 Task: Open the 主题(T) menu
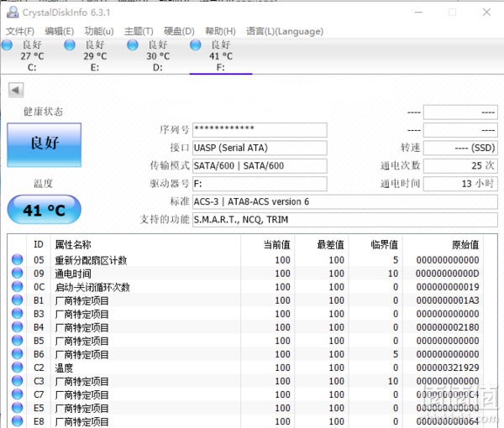tap(139, 31)
